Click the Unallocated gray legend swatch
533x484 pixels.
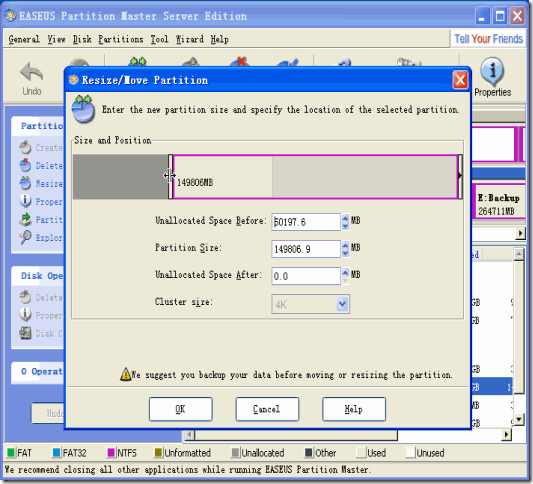click(235, 453)
